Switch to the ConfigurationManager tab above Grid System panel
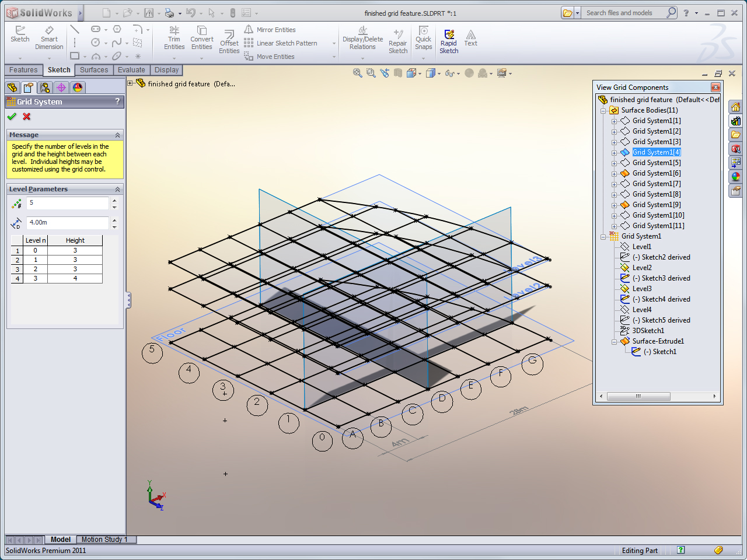The image size is (747, 560). [x=45, y=87]
